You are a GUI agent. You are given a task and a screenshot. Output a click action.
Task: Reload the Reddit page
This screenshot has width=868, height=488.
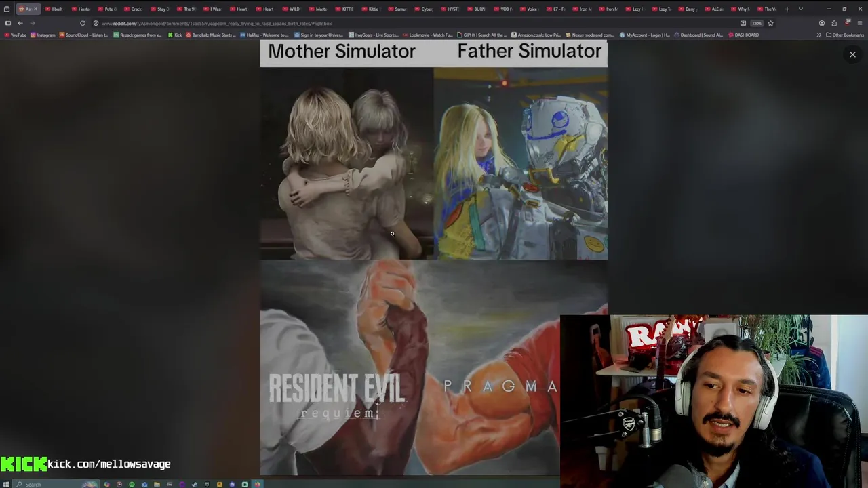click(x=83, y=23)
